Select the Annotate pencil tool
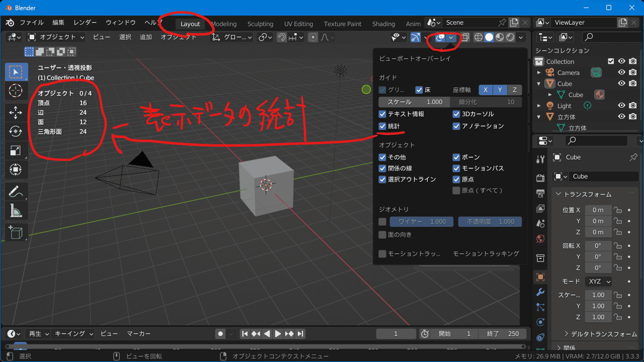The image size is (644, 362). click(16, 191)
